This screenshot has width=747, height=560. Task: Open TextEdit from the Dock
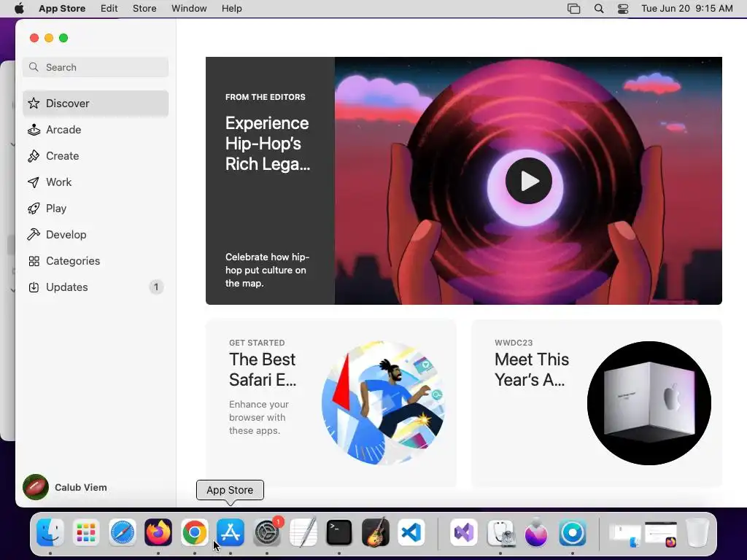pos(303,532)
